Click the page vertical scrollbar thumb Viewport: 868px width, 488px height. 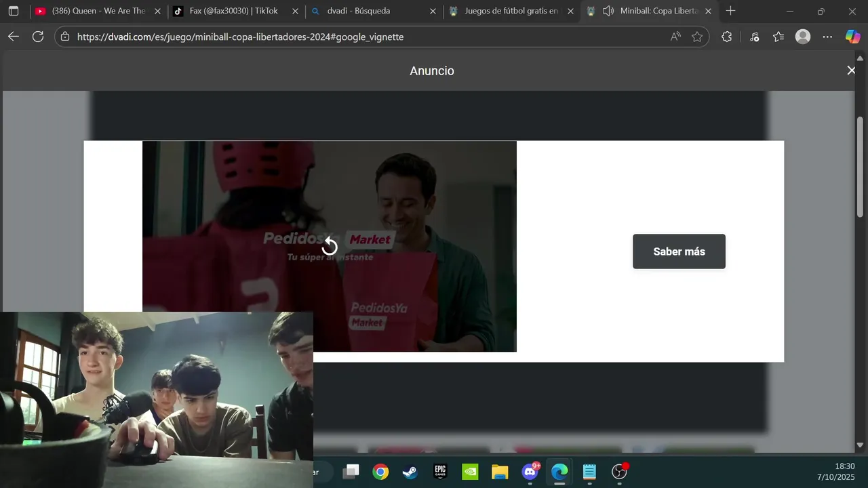pos(860,167)
